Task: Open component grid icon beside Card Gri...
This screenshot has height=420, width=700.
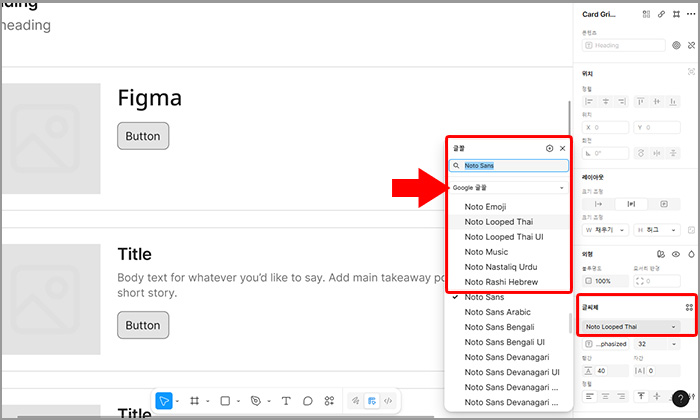Action: pyautogui.click(x=646, y=14)
